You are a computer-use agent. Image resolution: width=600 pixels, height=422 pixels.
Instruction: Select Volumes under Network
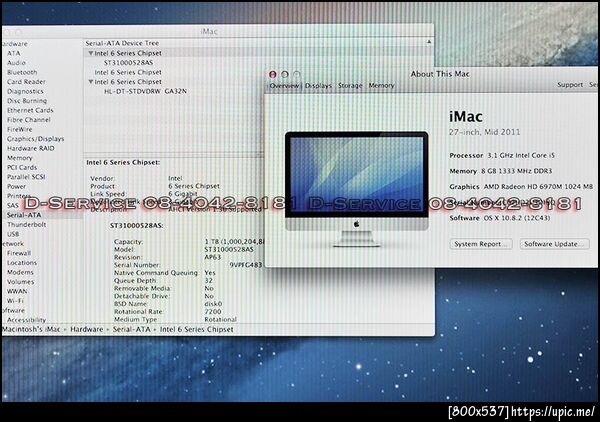click(x=21, y=282)
